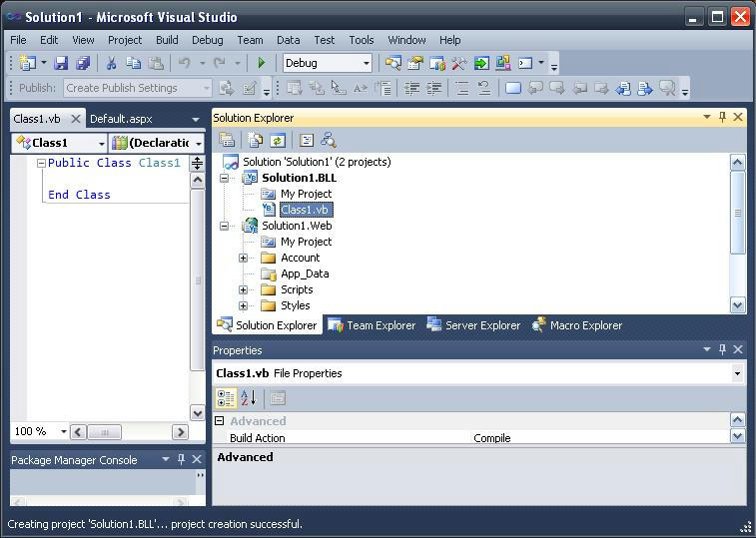Click the code editor split bar handle

pyautogui.click(x=197, y=163)
